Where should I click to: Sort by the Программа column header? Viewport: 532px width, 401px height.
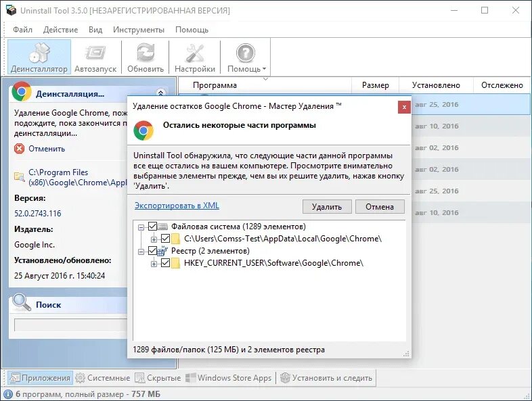tap(265, 85)
